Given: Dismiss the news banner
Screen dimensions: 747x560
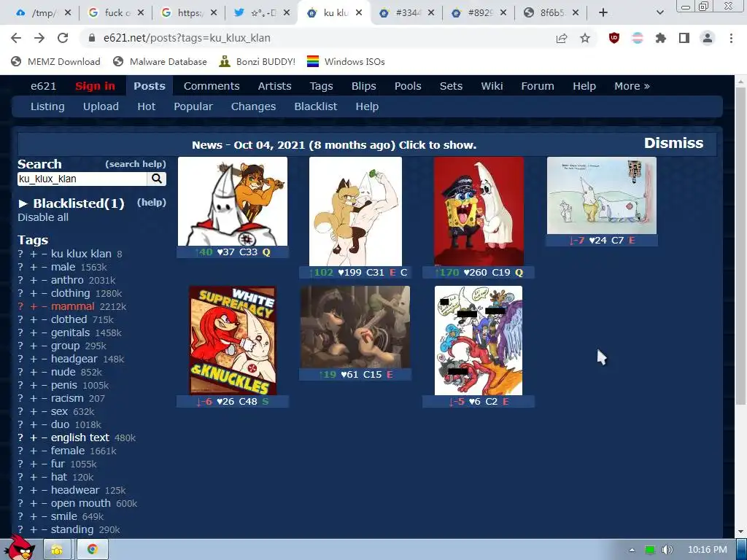Looking at the screenshot, I should (x=673, y=143).
